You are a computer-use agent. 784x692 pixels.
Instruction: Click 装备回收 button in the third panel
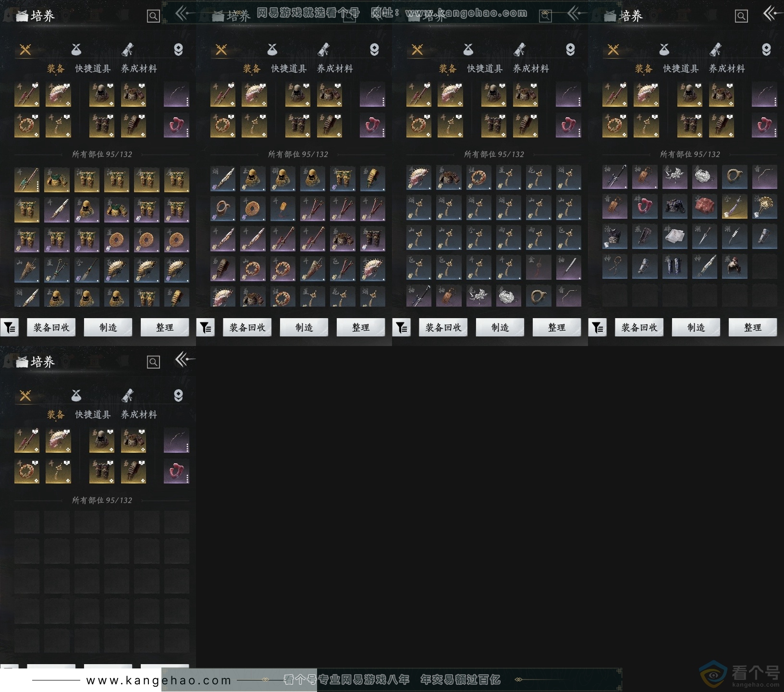(x=443, y=327)
